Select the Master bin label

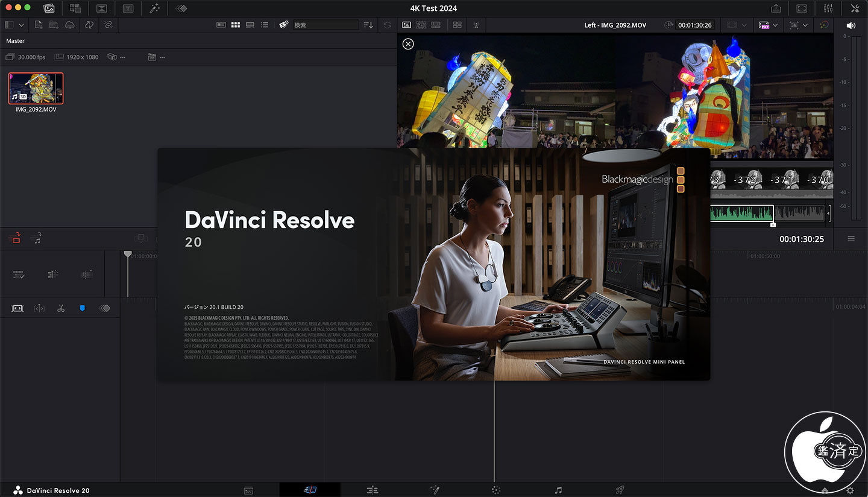[15, 41]
